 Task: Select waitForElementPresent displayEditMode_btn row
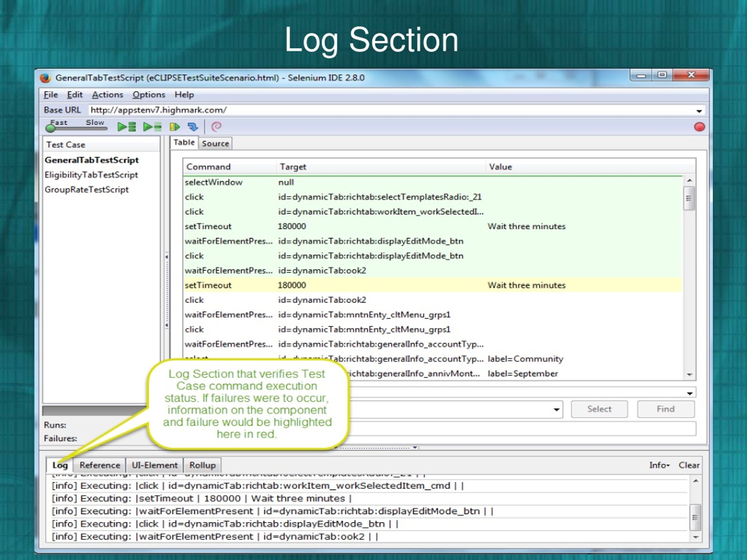433,241
